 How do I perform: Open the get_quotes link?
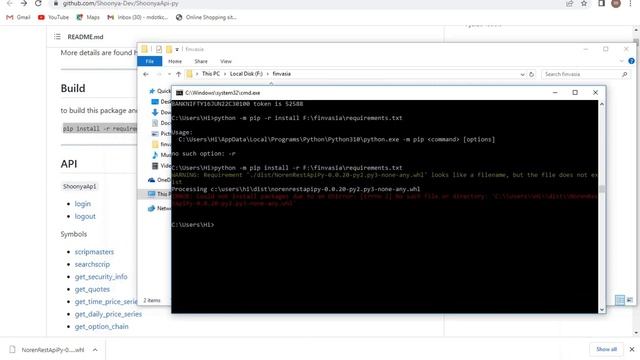coord(92,289)
